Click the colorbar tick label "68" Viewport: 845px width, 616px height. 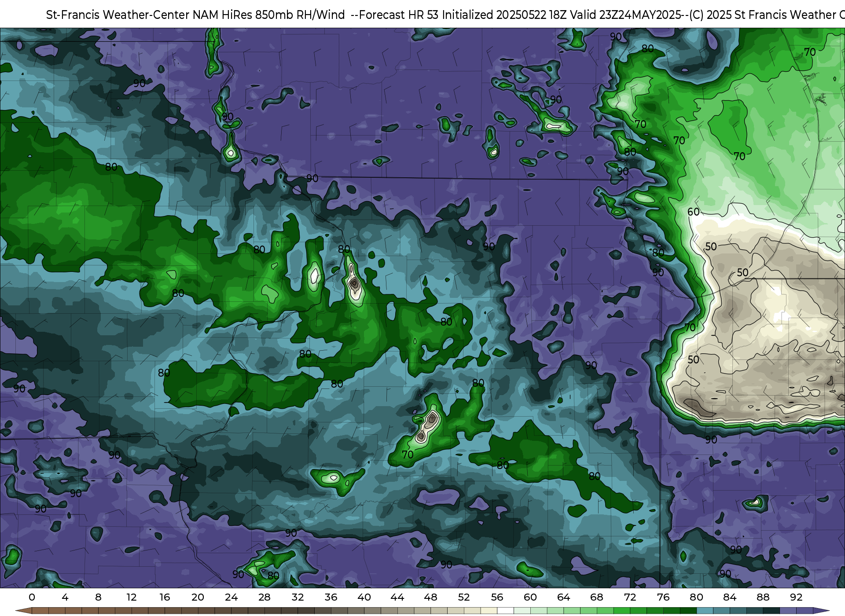coord(597,597)
